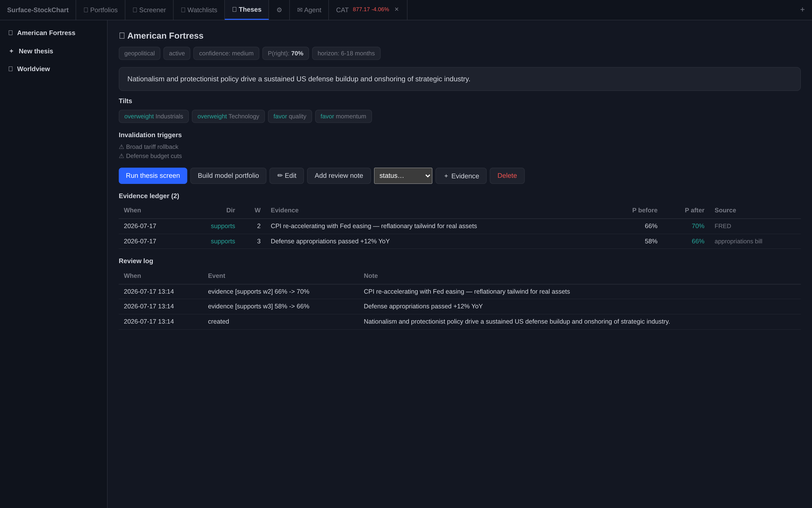The image size is (812, 508).
Task: Click the 70% P after value
Action: 698,226
